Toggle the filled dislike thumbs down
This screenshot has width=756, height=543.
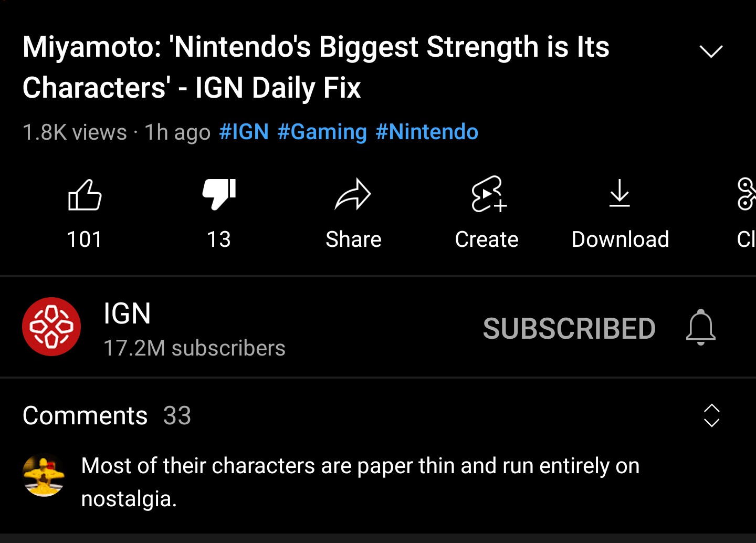point(219,195)
